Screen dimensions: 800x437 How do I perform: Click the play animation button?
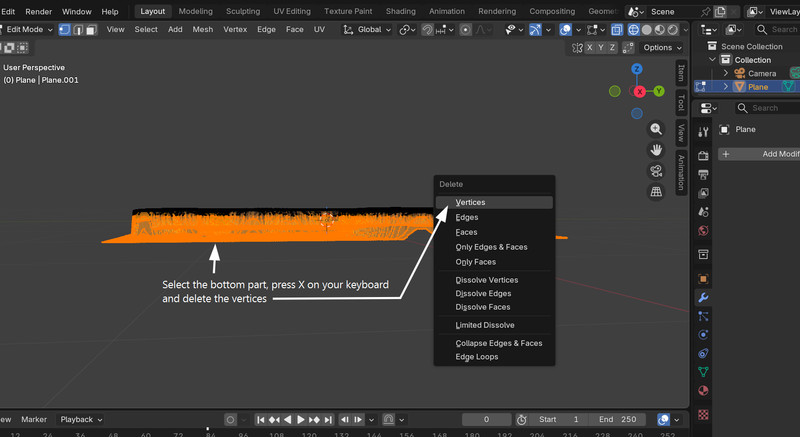[x=301, y=420]
